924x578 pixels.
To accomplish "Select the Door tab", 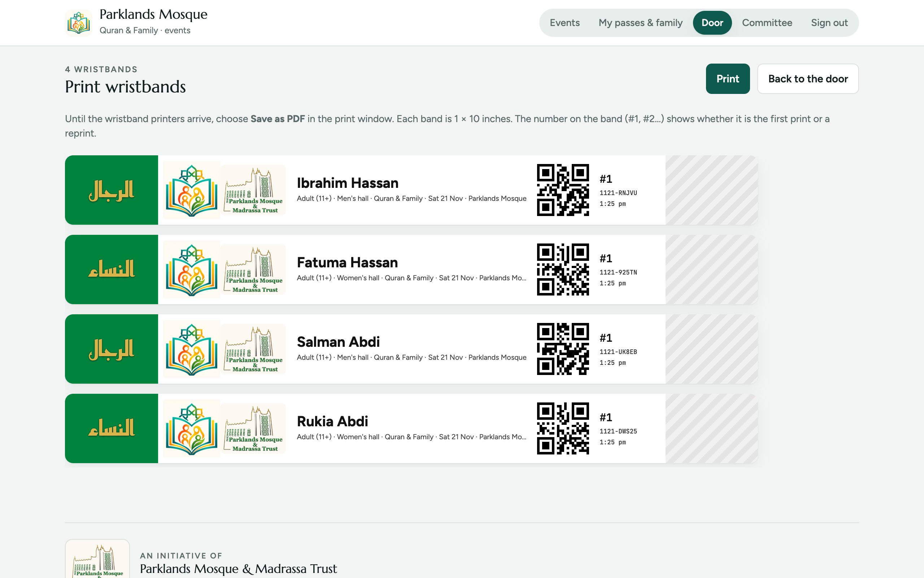I will coord(712,23).
